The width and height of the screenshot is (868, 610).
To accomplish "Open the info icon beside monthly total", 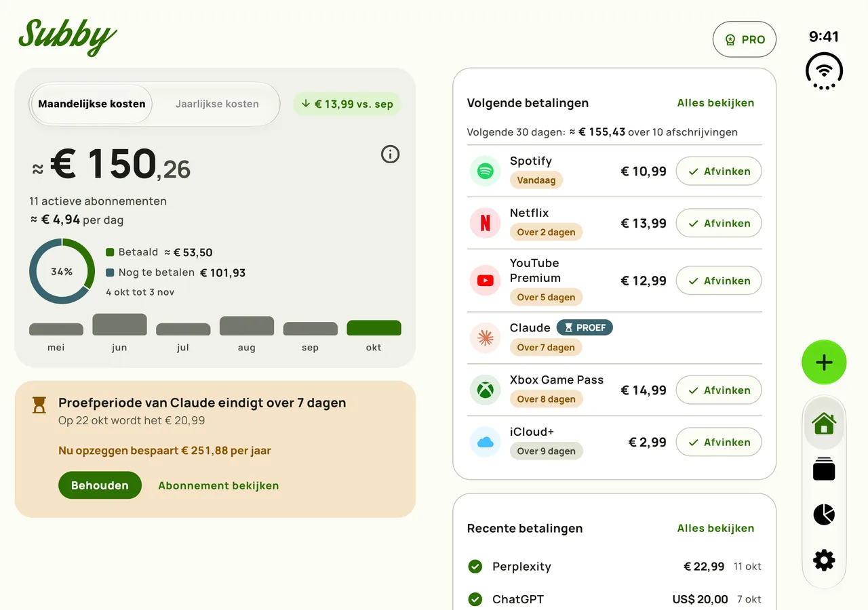I will point(390,155).
